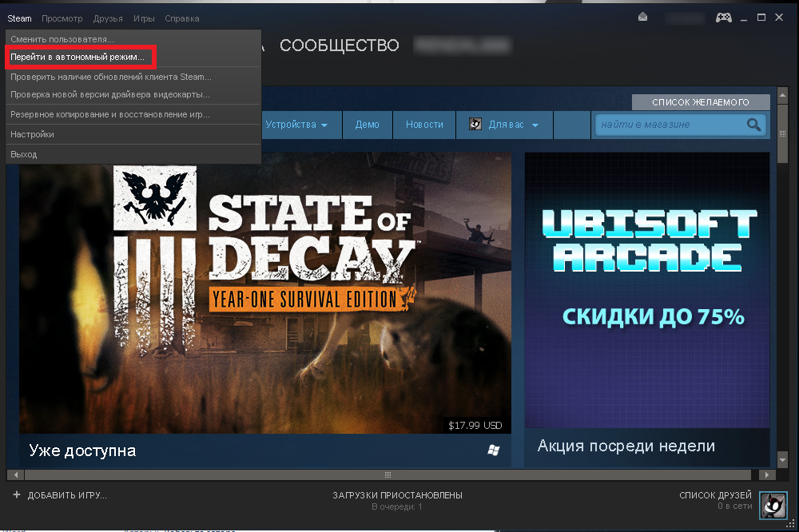Screen dimensions: 799x532
Task: Click the horizontal scrollbar left arrow
Action: (x=16, y=474)
